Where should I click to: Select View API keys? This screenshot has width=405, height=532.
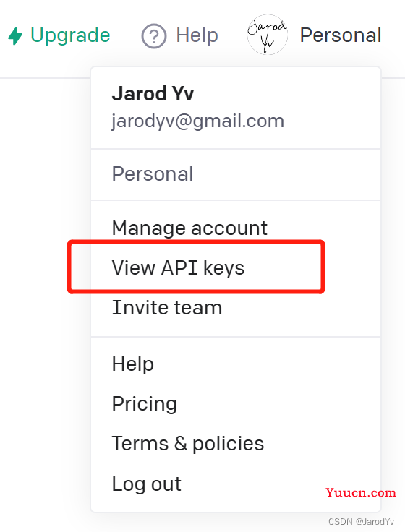point(236,267)
